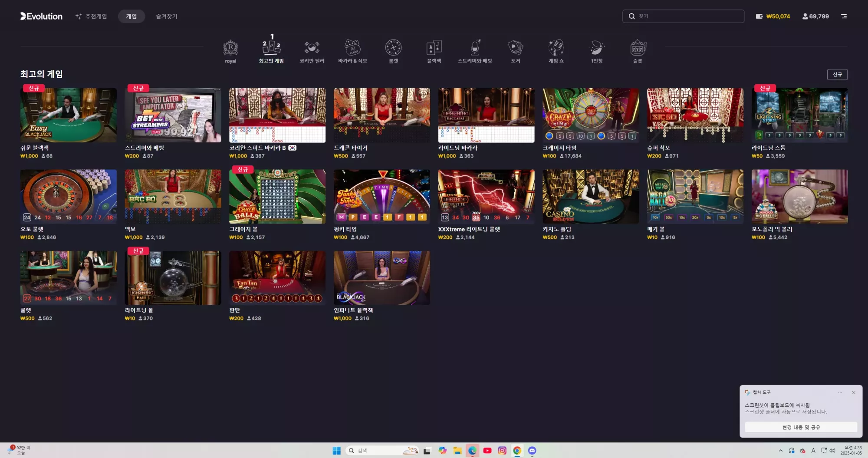Open Instagram from the taskbar
Screen dimensions: 868x458
click(x=502, y=451)
